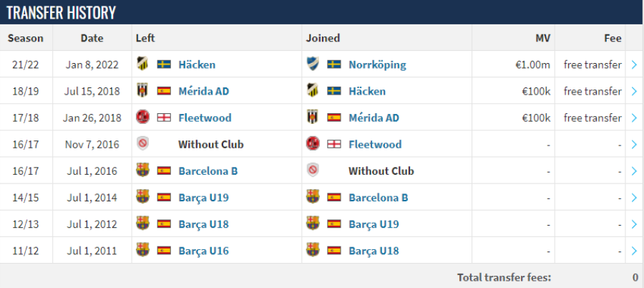Open Mérida AD link in the Joined column
Image resolution: width=644 pixels, height=288 pixels.
point(374,117)
